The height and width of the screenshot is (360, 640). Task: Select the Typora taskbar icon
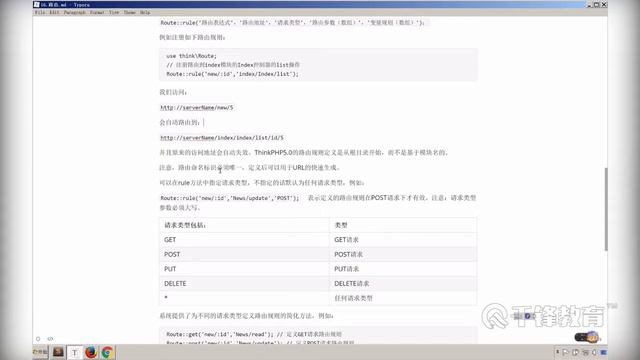click(x=74, y=352)
